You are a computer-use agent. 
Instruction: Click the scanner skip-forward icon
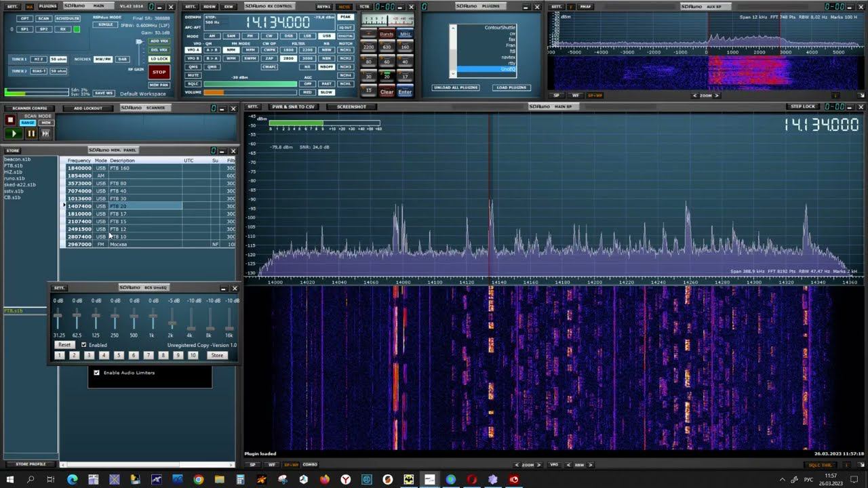45,134
